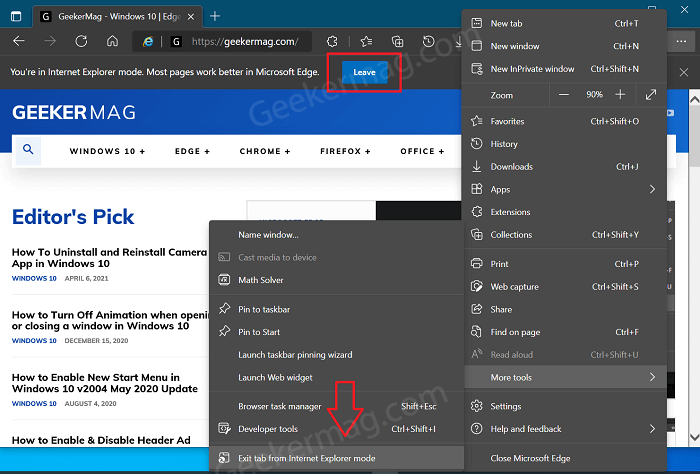Viewport: 700px width, 474px height.
Task: Decrease zoom with the minus button
Action: [563, 95]
